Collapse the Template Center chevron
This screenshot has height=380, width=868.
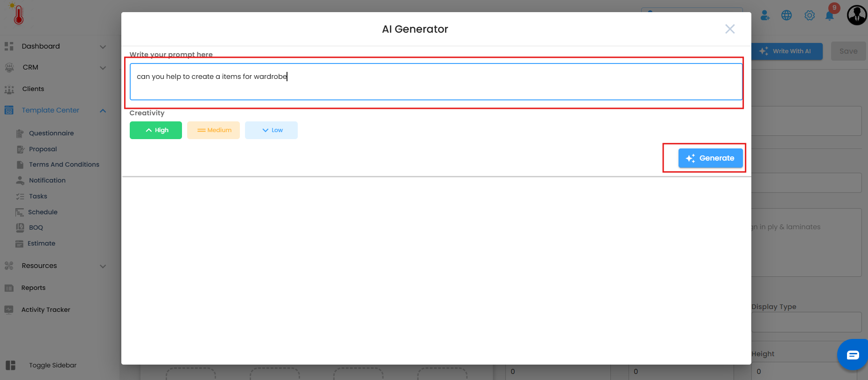[x=103, y=111]
